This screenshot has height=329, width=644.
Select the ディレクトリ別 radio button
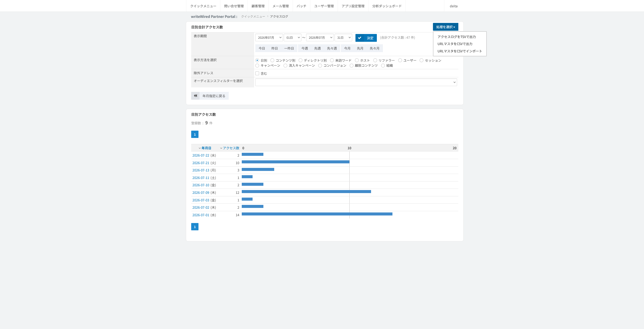pos(300,60)
